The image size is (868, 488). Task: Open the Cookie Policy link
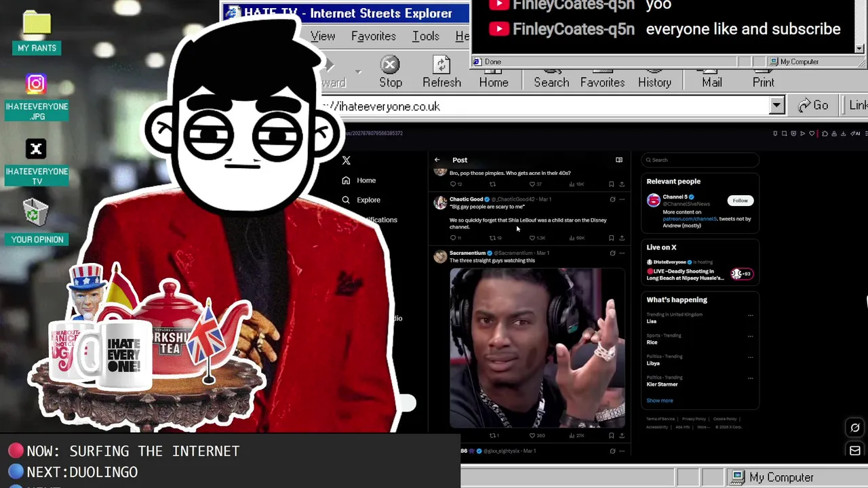click(x=725, y=419)
